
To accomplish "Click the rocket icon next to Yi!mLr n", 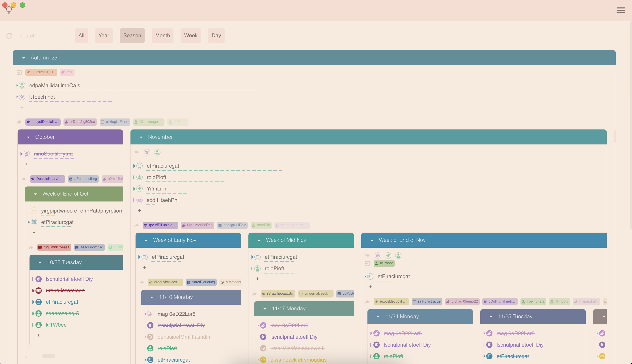I will point(140,189).
